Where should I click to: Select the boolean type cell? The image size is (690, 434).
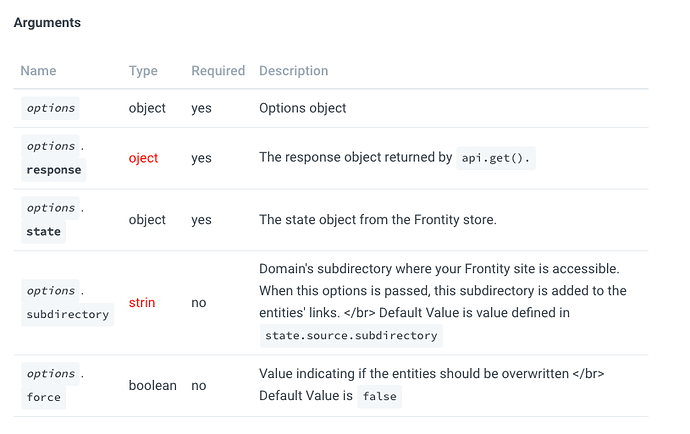(x=153, y=385)
